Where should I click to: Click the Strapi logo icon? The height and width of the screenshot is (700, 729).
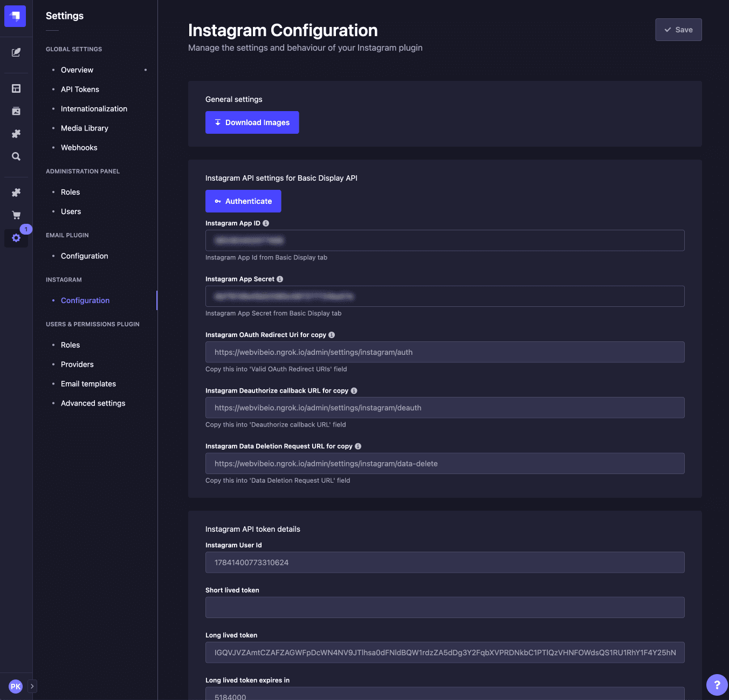15,16
